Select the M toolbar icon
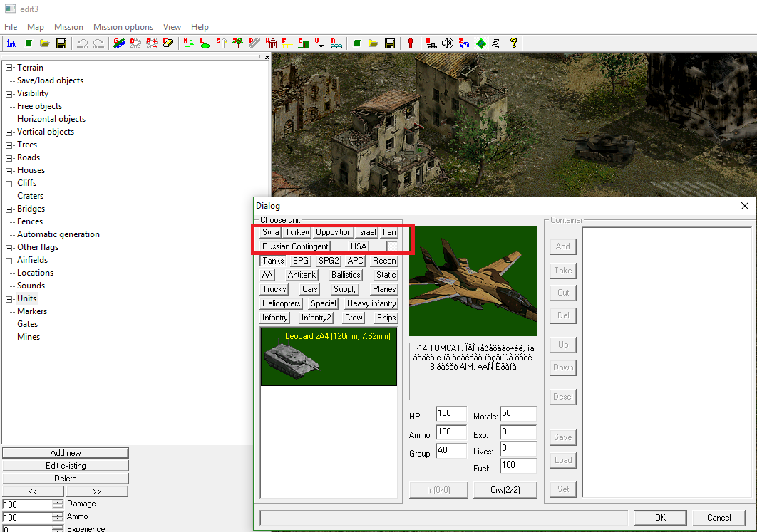Screen dimensions: 757x532 tap(188, 43)
